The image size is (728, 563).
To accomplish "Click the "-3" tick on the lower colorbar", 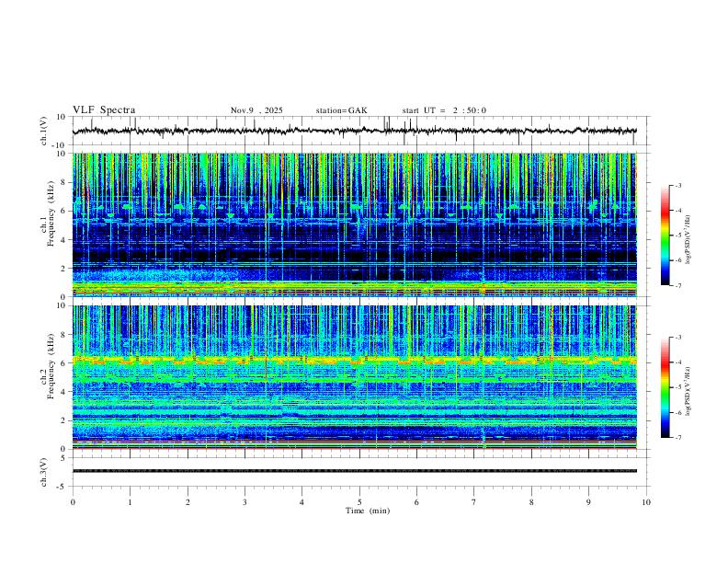I will coord(677,338).
